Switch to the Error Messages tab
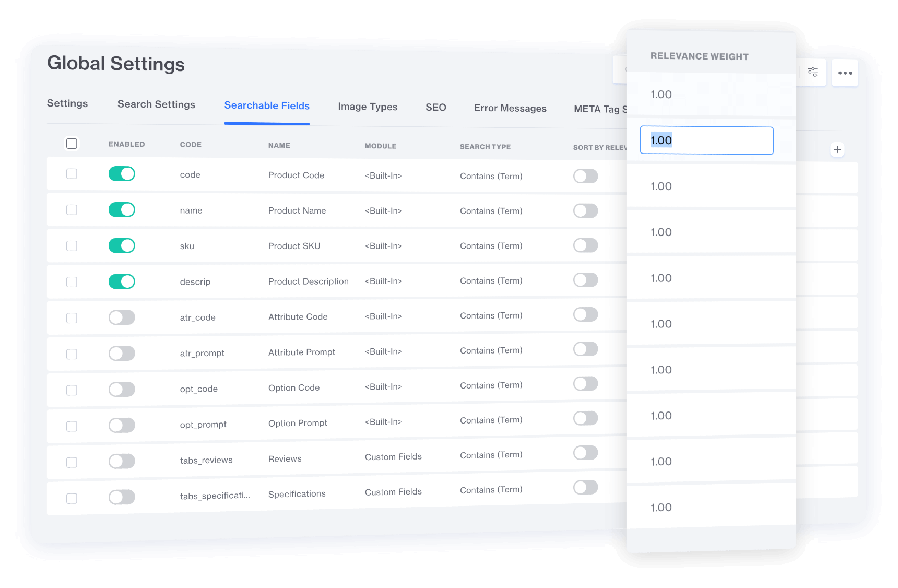The image size is (898, 588). coord(510,108)
